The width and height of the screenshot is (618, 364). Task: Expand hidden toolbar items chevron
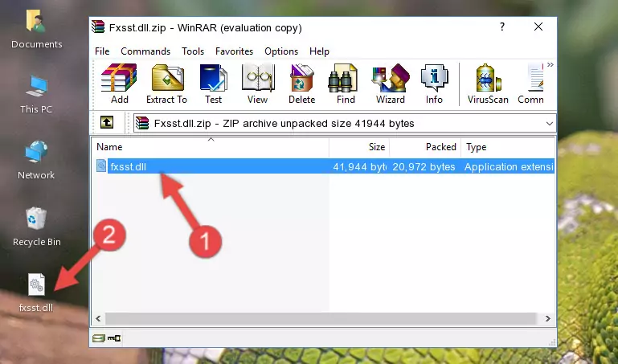550,65
